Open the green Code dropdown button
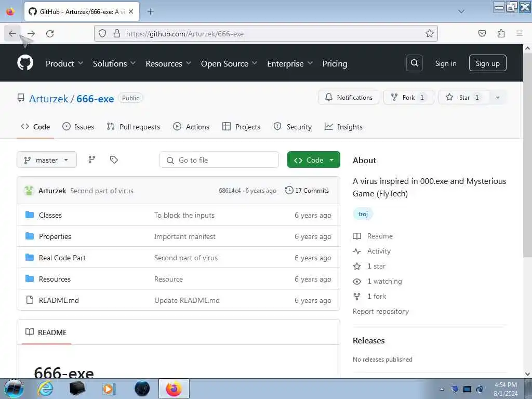This screenshot has width=532, height=399. [313, 160]
